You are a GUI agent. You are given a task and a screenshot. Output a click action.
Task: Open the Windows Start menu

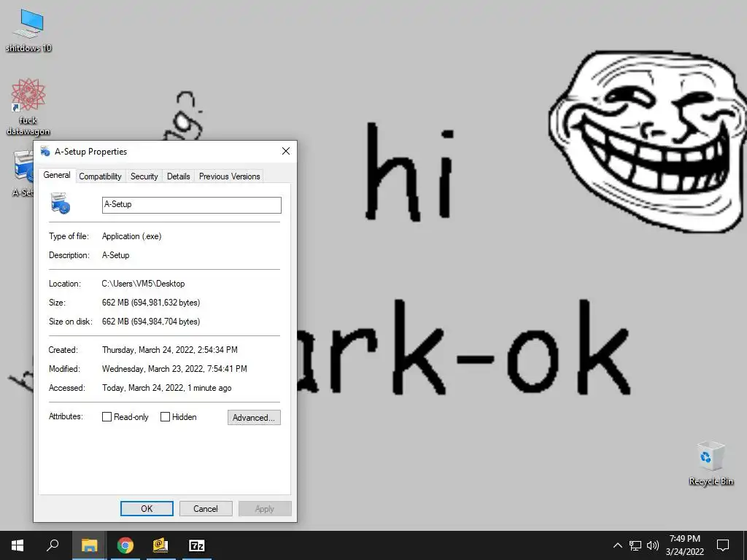pos(18,545)
